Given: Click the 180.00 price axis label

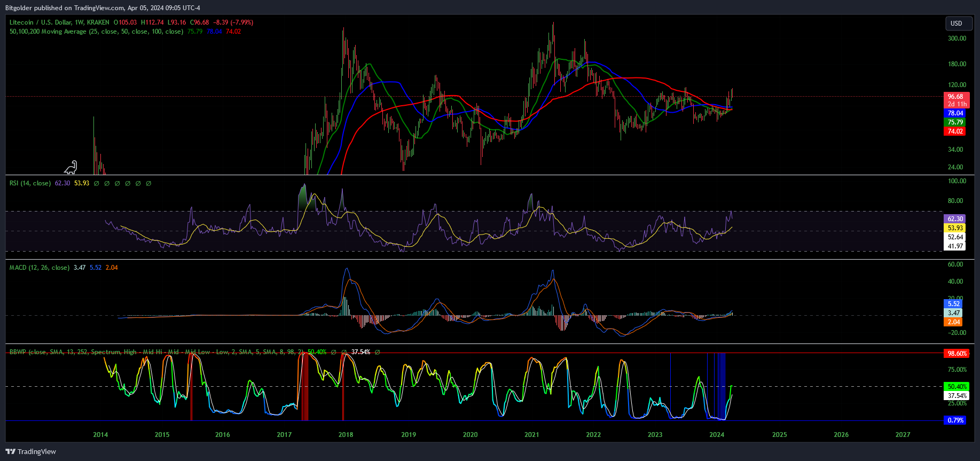Looking at the screenshot, I should pos(957,64).
